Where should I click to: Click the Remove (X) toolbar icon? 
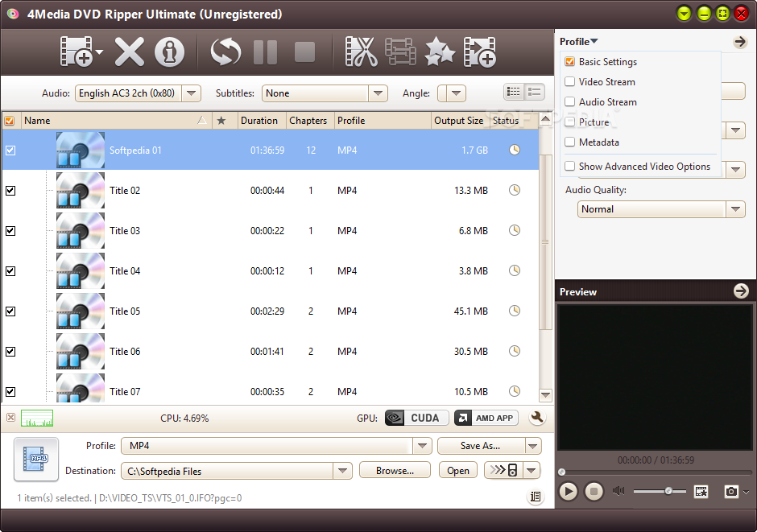point(129,52)
